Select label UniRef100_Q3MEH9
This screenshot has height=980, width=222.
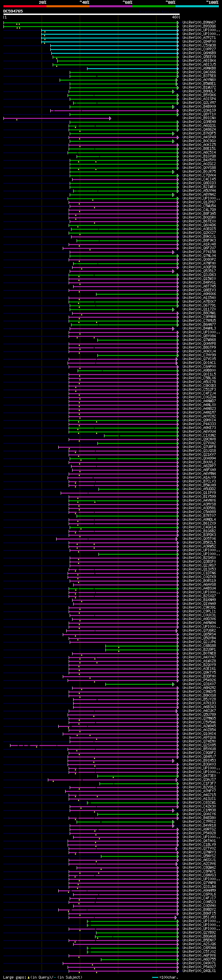199,122
